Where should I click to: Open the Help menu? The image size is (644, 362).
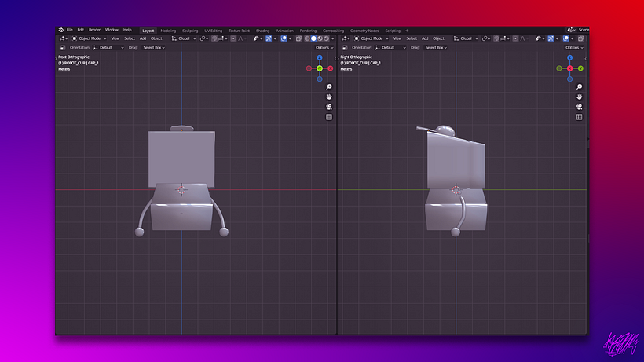coord(127,30)
